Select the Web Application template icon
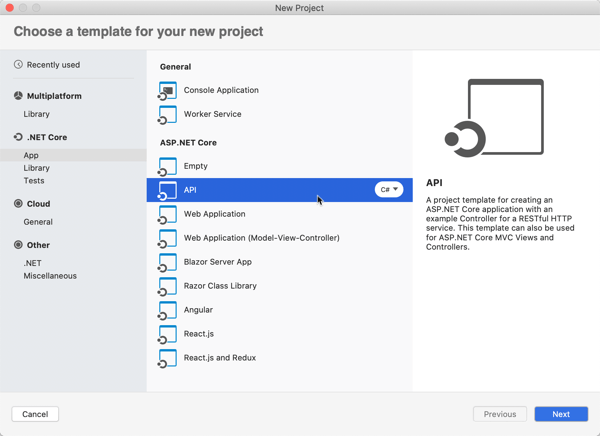This screenshot has width=600, height=436. 168,214
